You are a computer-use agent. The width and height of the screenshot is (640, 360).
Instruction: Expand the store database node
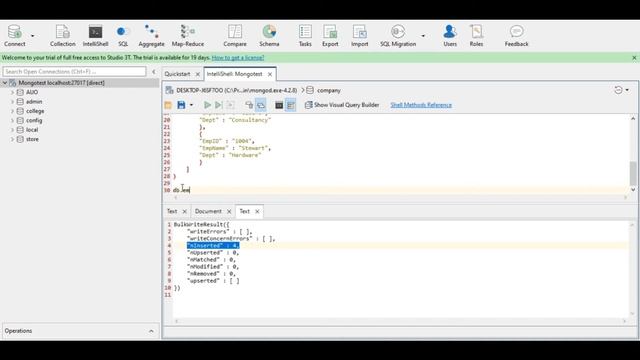pos(13,139)
